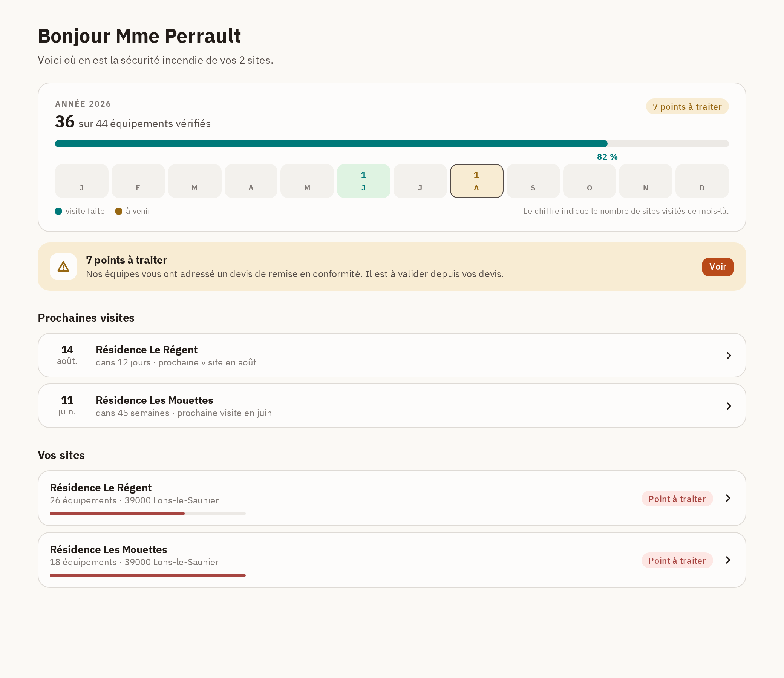Click the 7 points à traiter badge
The width and height of the screenshot is (784, 678).
click(x=687, y=106)
